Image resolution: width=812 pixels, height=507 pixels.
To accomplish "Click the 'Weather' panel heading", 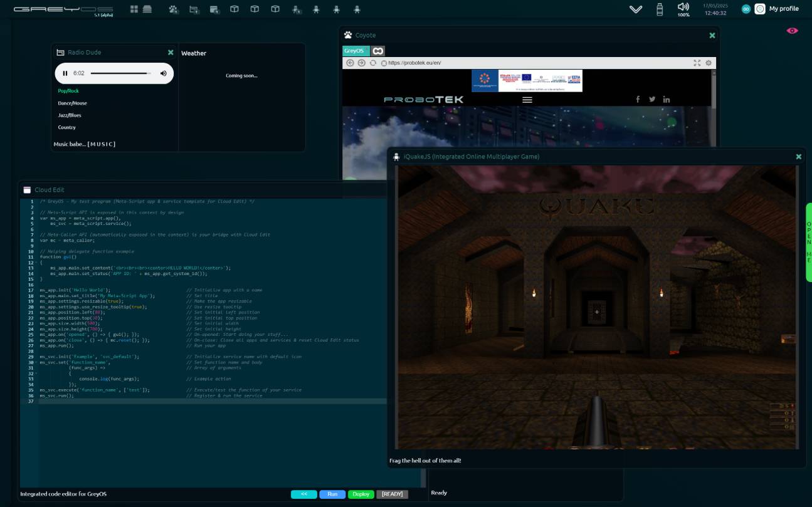I will coord(194,53).
